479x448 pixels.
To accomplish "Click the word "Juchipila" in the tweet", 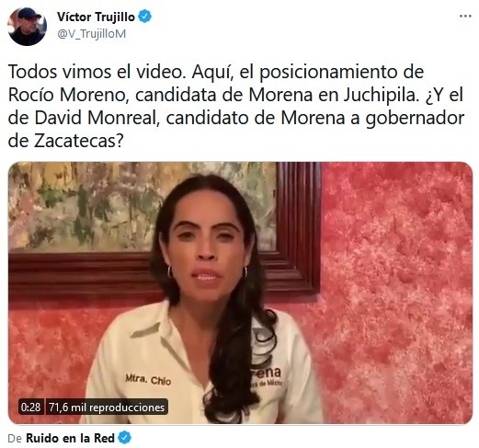I will coord(380,95).
